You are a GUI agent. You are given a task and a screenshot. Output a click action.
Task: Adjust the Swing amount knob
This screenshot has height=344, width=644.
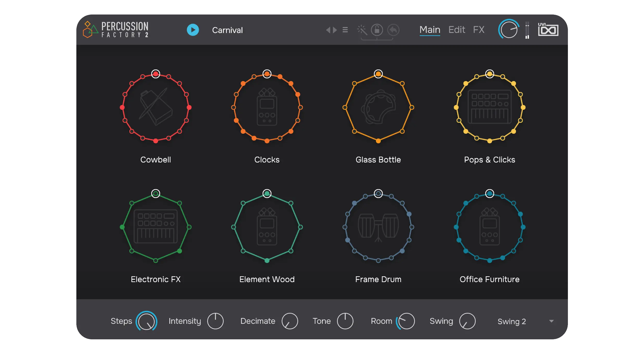click(467, 321)
